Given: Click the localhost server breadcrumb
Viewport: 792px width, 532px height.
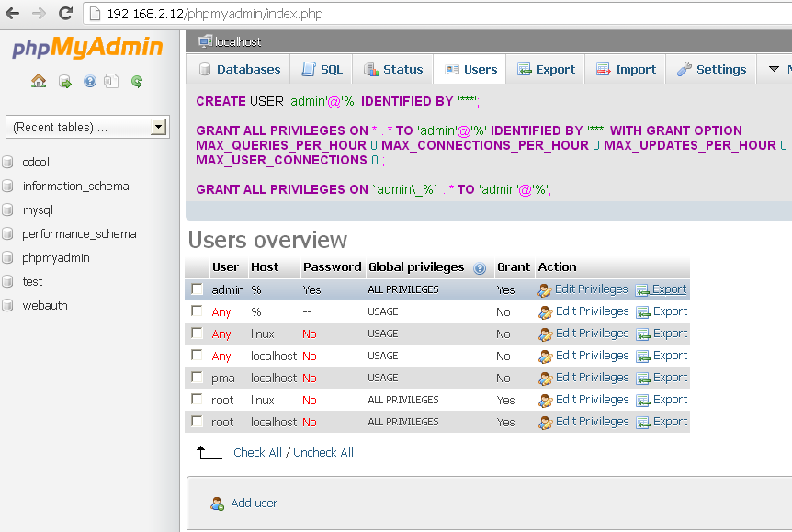Looking at the screenshot, I should [x=237, y=41].
